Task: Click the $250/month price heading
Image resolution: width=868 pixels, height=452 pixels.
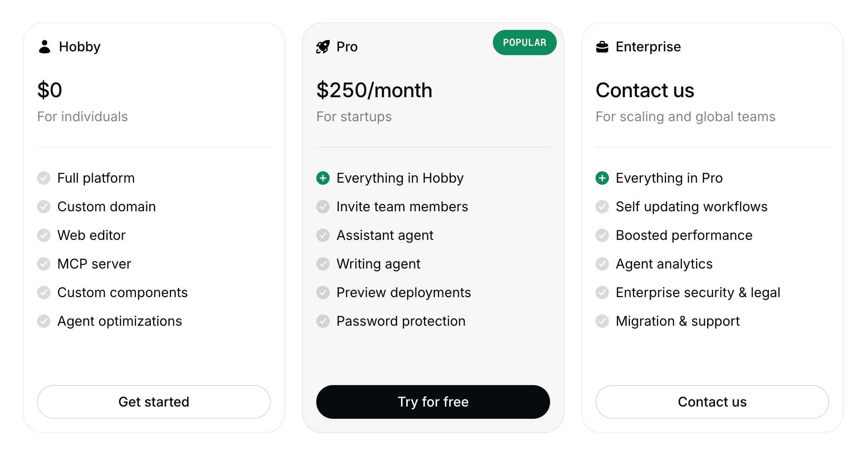Action: click(x=374, y=90)
